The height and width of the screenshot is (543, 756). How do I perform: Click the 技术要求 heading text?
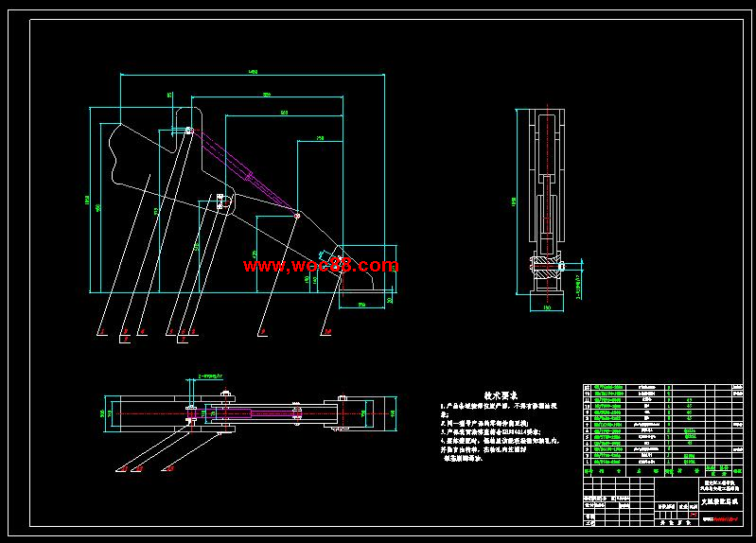click(501, 395)
